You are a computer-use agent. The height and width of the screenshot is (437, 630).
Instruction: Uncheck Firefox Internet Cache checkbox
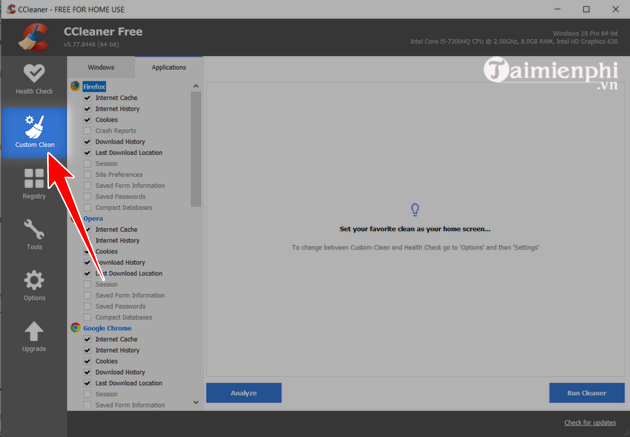[87, 98]
